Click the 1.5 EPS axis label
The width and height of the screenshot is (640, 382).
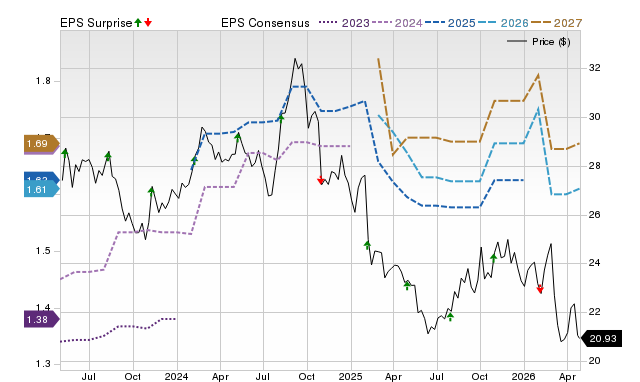[x=43, y=251]
